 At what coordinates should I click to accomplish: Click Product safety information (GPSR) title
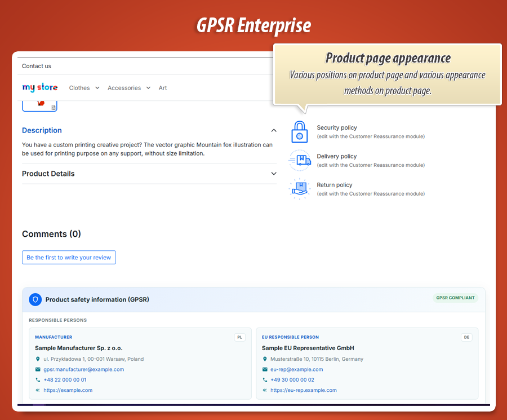click(97, 299)
